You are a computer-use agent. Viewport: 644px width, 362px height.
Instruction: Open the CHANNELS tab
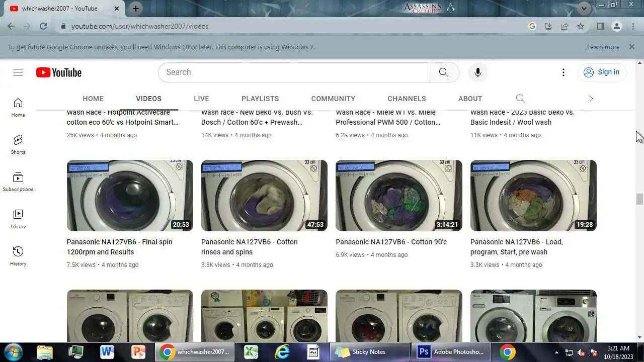(x=407, y=99)
